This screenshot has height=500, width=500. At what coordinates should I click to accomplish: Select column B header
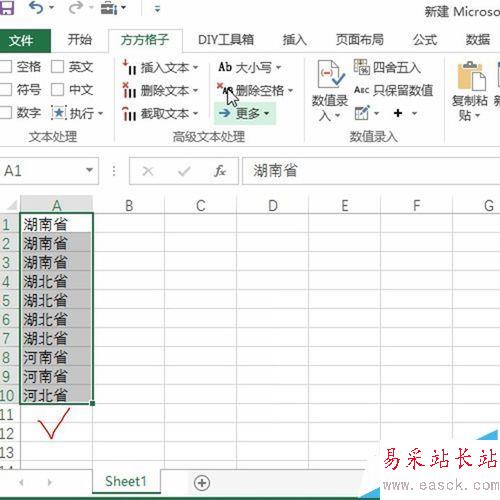click(129, 205)
